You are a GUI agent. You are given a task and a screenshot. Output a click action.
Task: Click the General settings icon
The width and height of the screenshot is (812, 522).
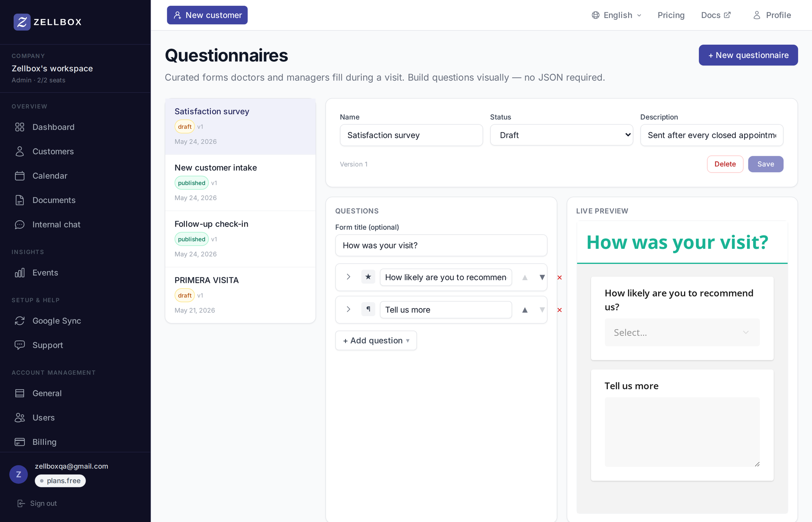(19, 393)
